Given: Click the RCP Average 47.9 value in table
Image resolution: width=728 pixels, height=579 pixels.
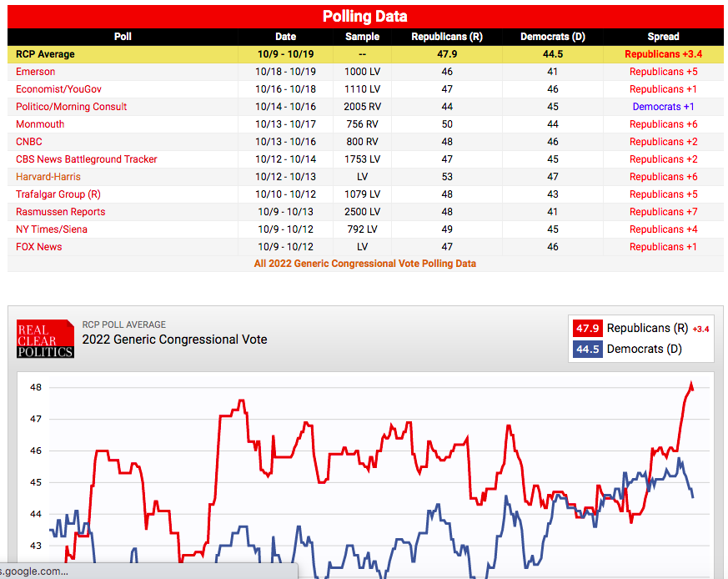Looking at the screenshot, I should pyautogui.click(x=447, y=54).
